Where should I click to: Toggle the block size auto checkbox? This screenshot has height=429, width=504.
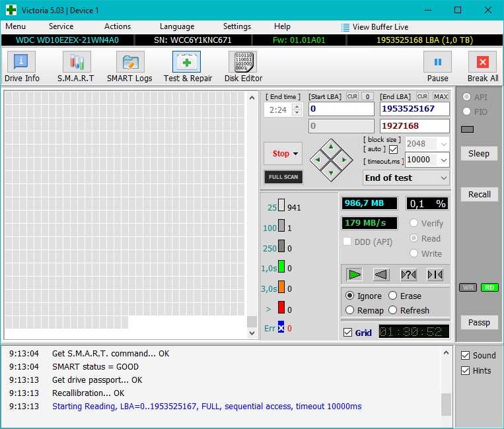click(x=393, y=149)
